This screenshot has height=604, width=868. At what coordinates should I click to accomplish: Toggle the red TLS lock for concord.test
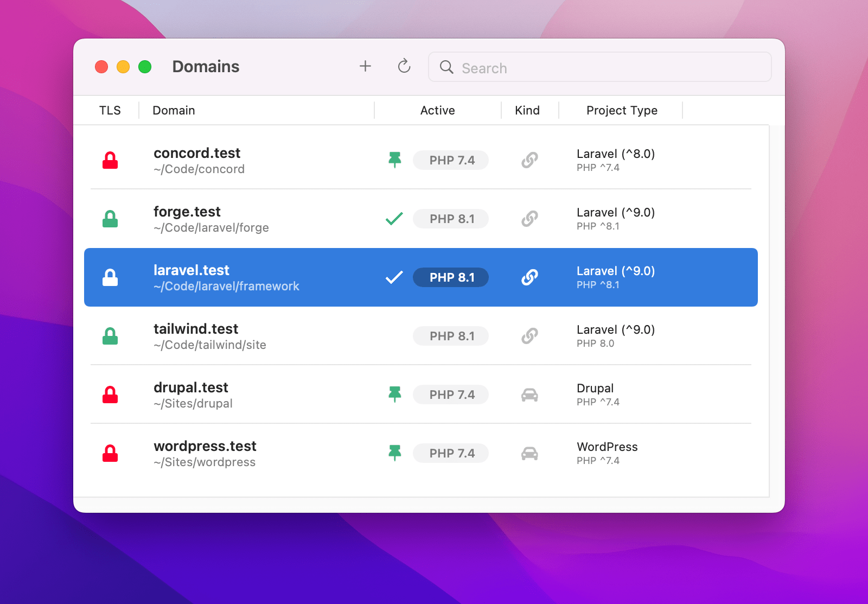[110, 160]
